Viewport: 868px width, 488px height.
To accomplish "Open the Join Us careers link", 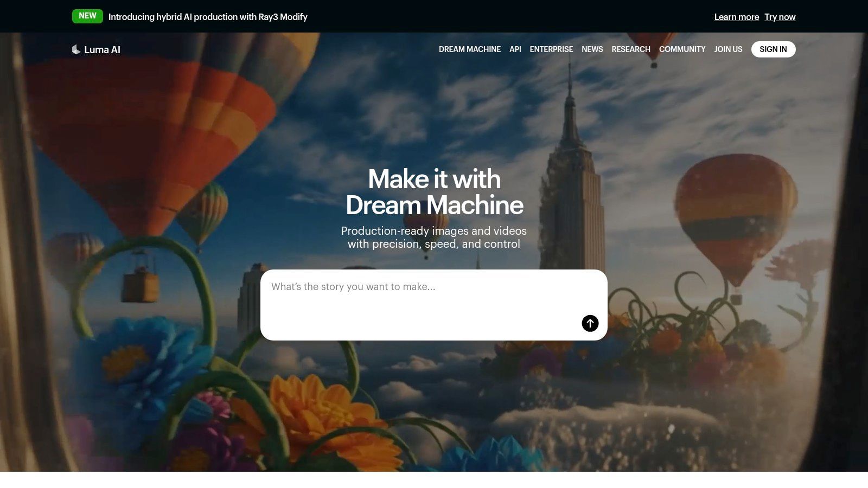I will [728, 49].
